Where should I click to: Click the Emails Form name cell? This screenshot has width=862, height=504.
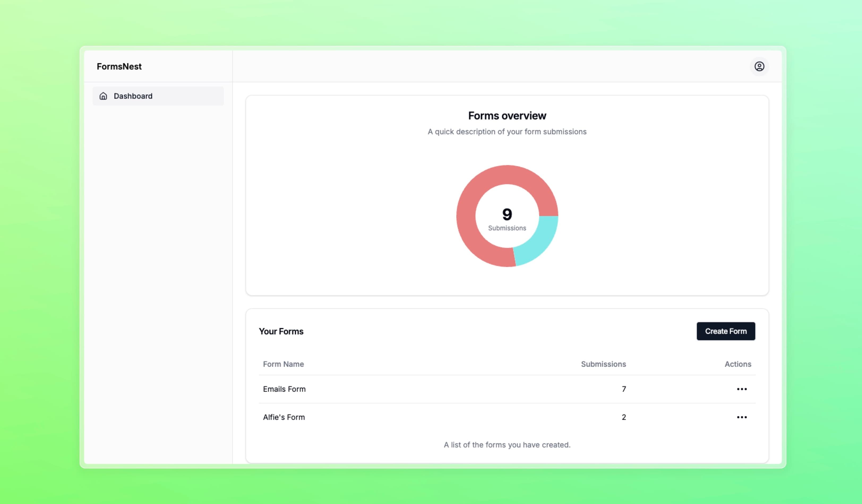point(284,389)
